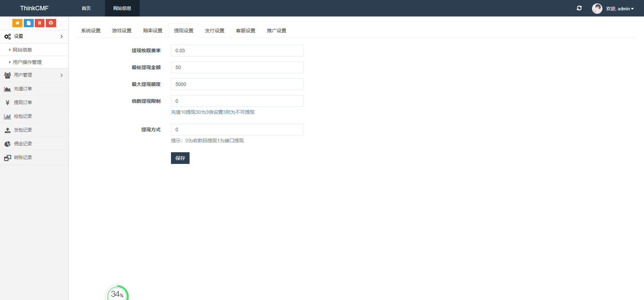Click the refresh icon in top bar
This screenshot has width=644, height=300.
579,8
